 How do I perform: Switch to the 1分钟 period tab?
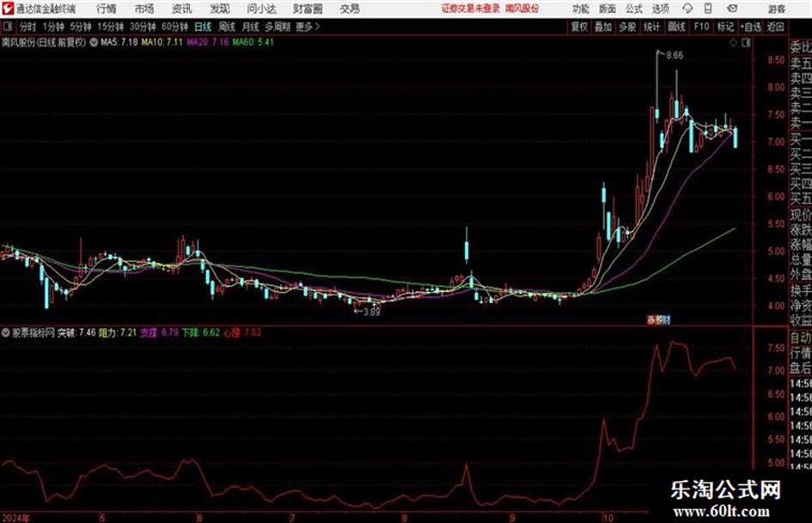coord(53,27)
